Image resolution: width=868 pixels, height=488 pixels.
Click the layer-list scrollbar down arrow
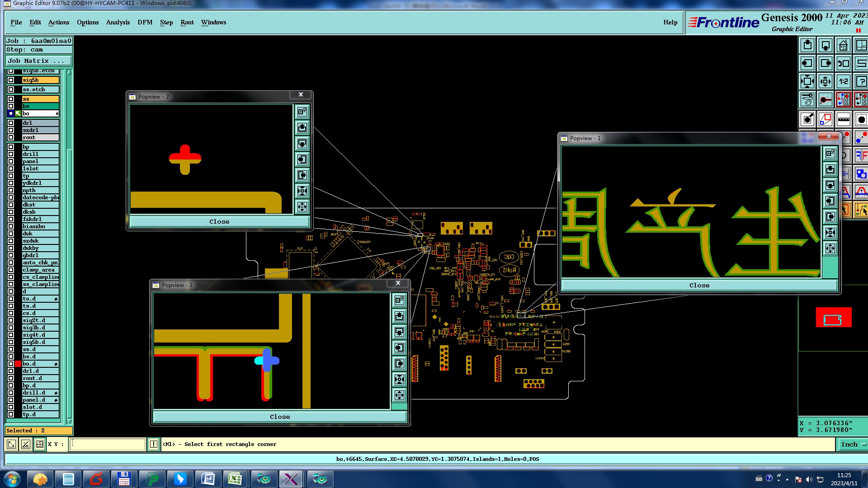coord(69,421)
